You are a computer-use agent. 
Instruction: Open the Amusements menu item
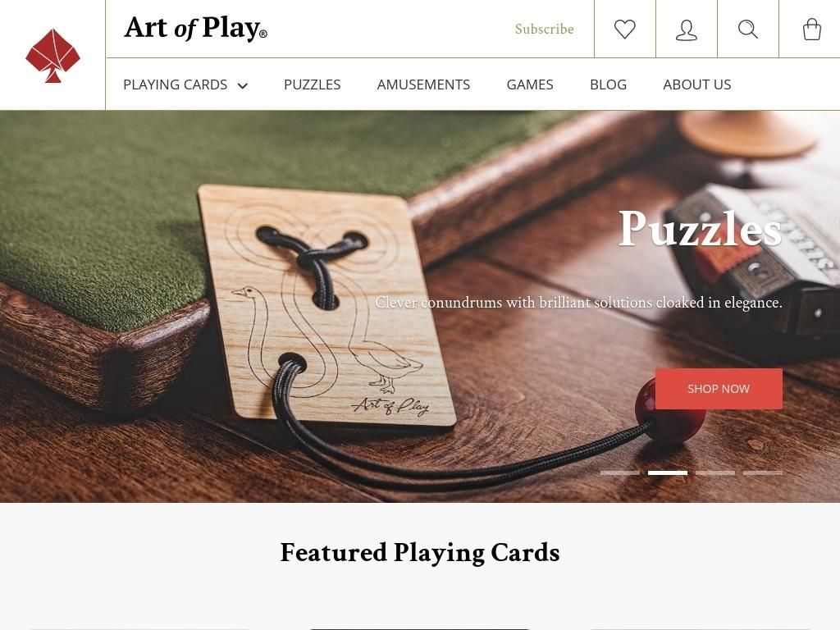point(423,84)
